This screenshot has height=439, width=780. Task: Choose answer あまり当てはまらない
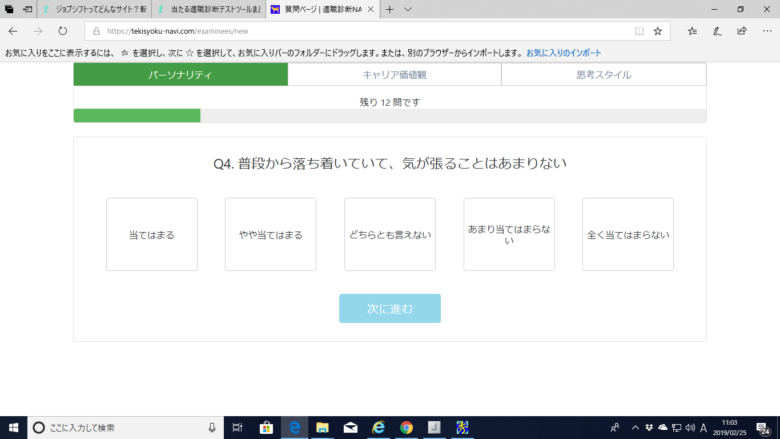click(x=509, y=234)
